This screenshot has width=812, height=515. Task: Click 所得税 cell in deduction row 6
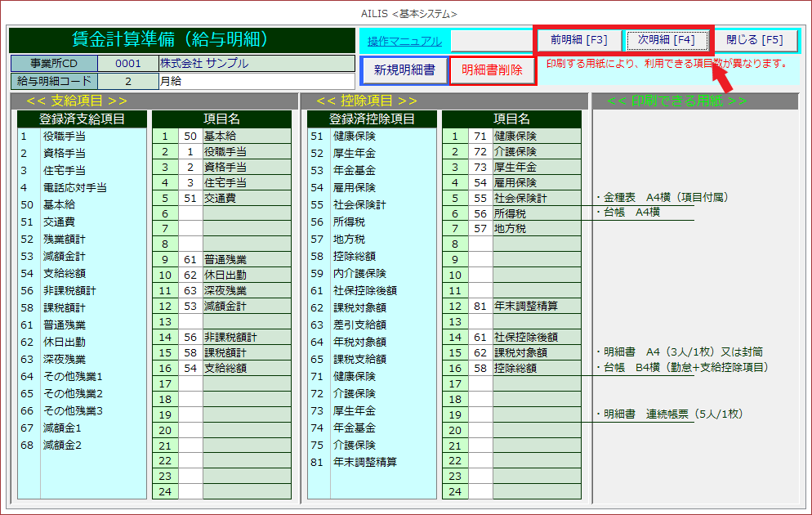pos(537,213)
